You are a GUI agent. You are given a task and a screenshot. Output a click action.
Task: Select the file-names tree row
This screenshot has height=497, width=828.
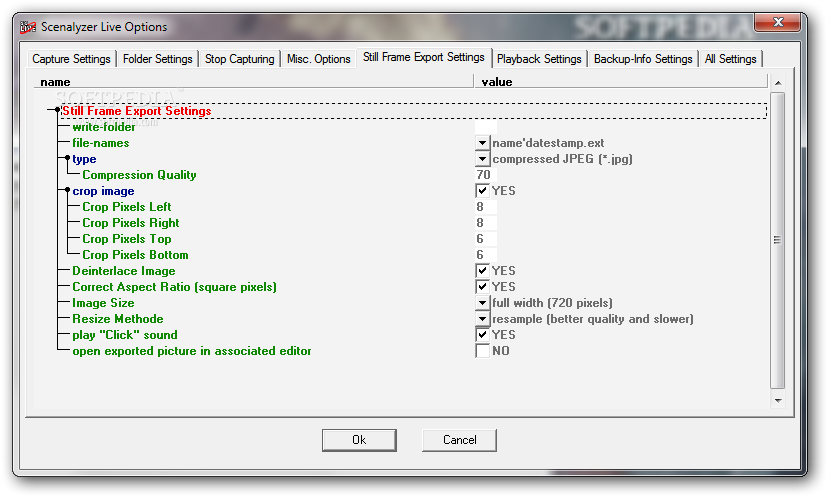(x=101, y=143)
